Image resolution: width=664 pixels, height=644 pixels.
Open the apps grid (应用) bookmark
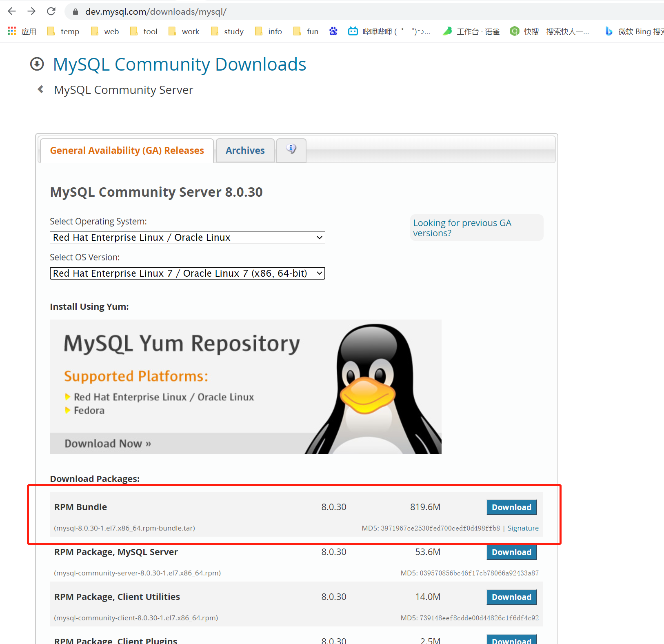[x=22, y=31]
